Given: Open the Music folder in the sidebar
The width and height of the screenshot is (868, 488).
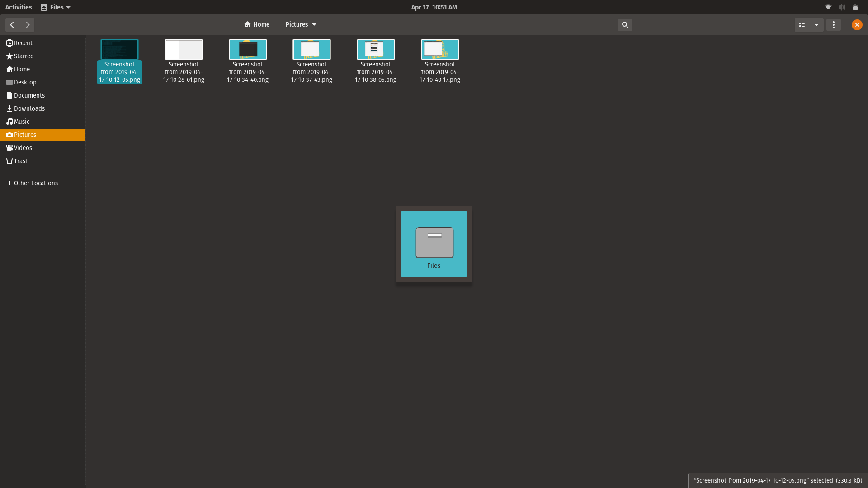Looking at the screenshot, I should coord(21,122).
